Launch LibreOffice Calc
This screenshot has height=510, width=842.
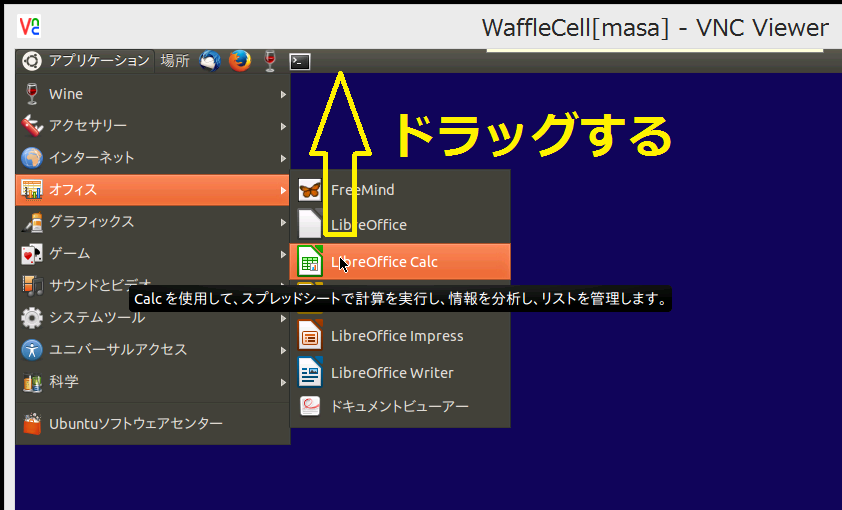click(400, 262)
